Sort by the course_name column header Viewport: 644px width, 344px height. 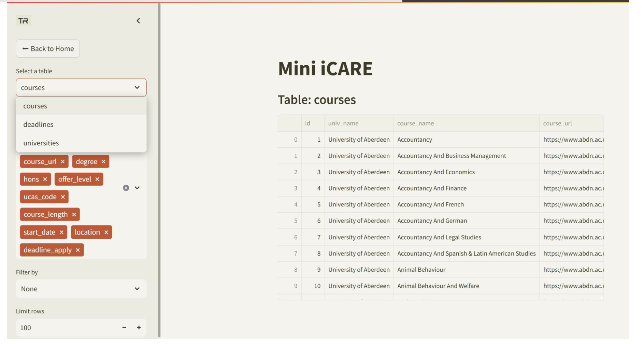[x=416, y=124]
